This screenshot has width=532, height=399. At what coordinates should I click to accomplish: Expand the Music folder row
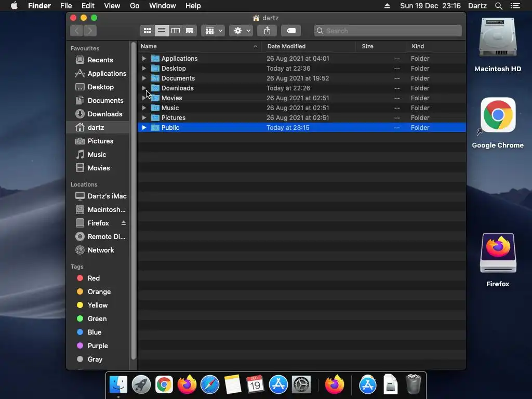(x=144, y=108)
